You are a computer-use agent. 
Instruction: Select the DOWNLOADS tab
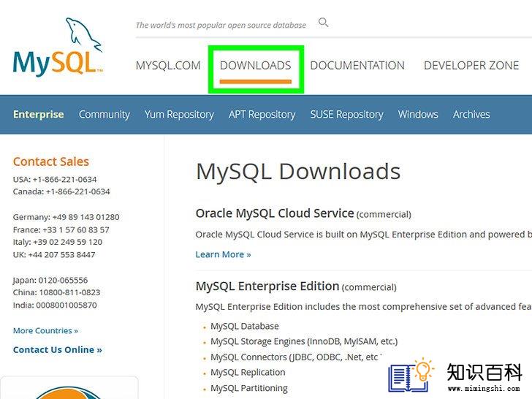pyautogui.click(x=256, y=66)
